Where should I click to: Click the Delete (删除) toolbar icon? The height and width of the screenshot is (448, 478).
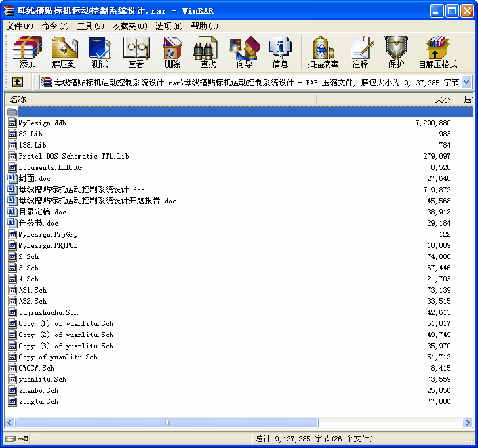[172, 52]
